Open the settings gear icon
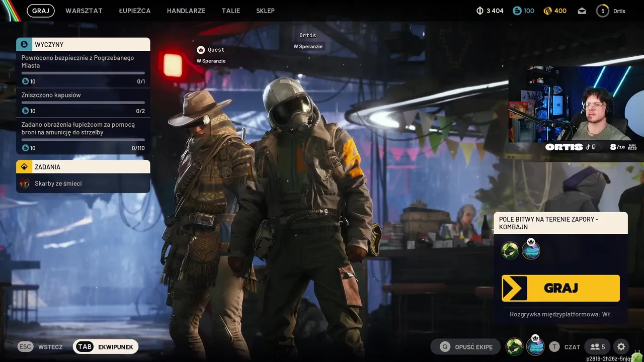Viewport: 644px width, 362px height. click(621, 347)
